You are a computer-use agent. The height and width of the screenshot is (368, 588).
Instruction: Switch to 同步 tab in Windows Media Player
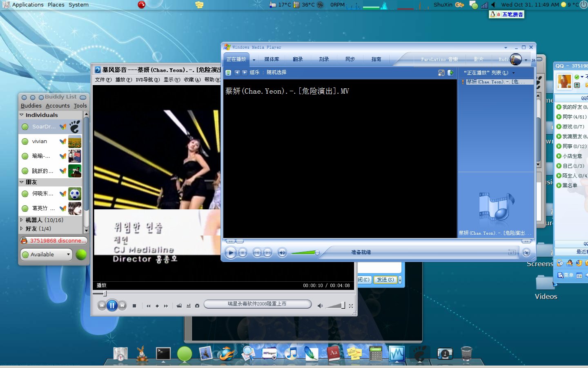coord(350,59)
